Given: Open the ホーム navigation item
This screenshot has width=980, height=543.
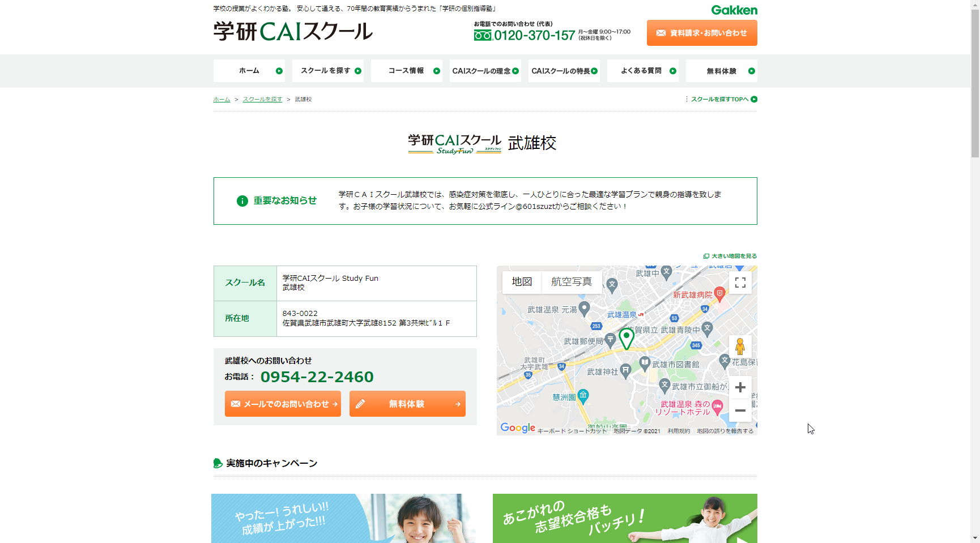Looking at the screenshot, I should click(x=249, y=71).
